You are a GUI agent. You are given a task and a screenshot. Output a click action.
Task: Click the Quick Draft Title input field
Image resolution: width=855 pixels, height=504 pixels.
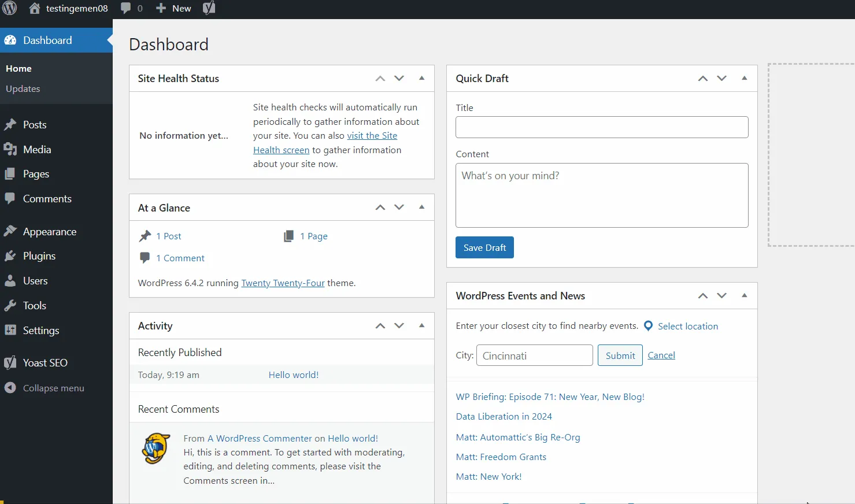[602, 127]
